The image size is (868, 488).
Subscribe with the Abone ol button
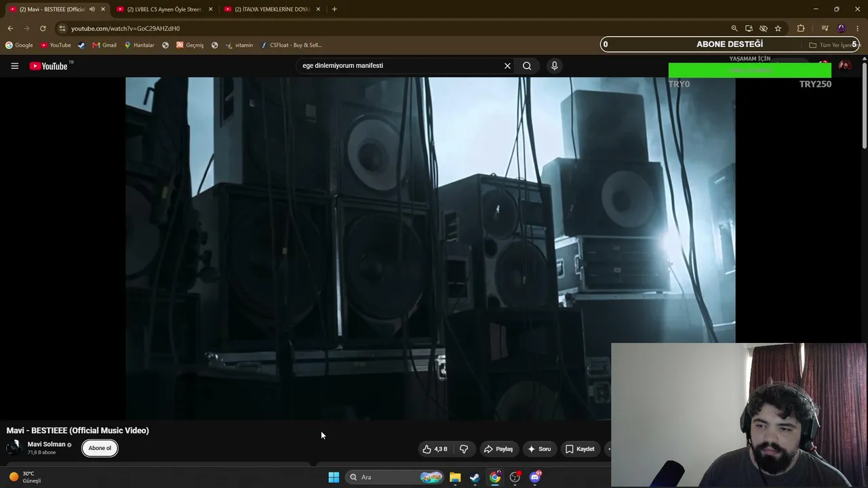pos(100,448)
